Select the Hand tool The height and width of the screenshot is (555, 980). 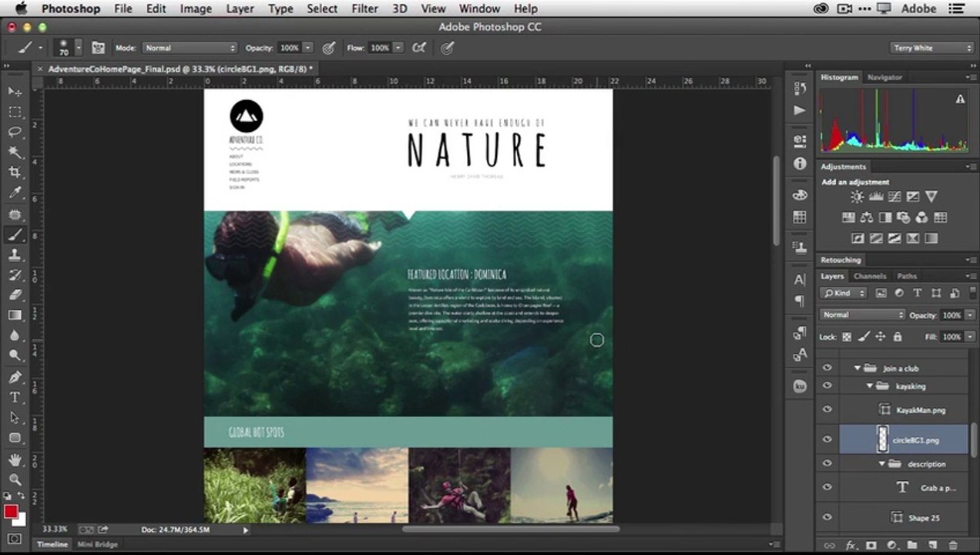[x=15, y=459]
